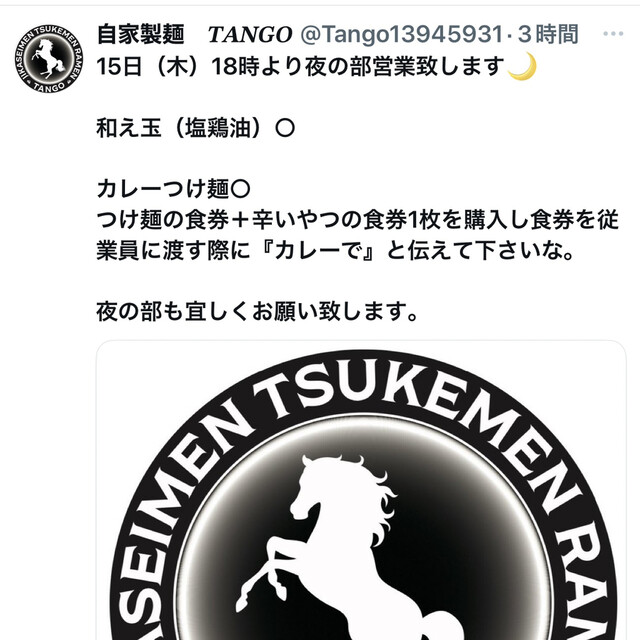This screenshot has height=640, width=640.
Task: Click the circle mark after 和え玉（塩鶏油）
Action: click(285, 128)
